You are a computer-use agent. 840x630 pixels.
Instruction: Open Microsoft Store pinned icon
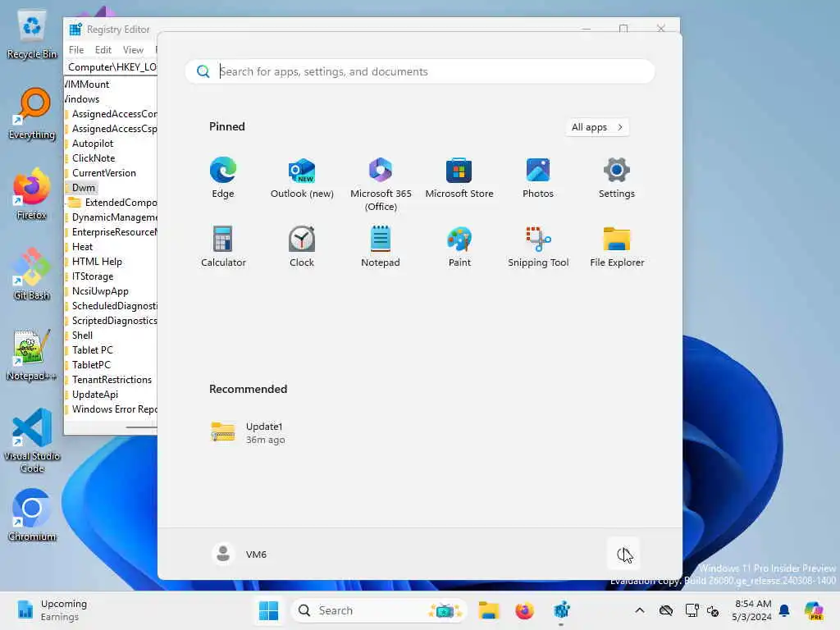[459, 178]
